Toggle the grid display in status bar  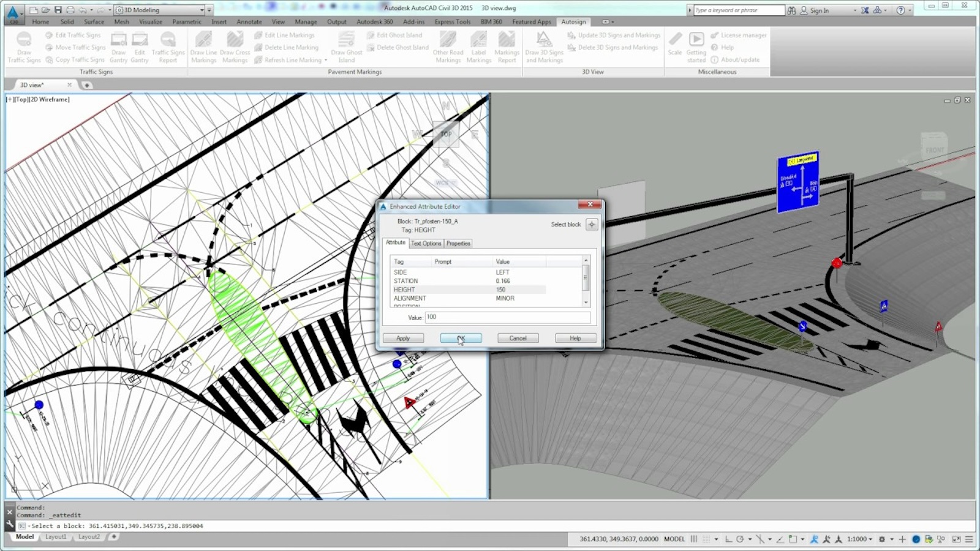(694, 539)
